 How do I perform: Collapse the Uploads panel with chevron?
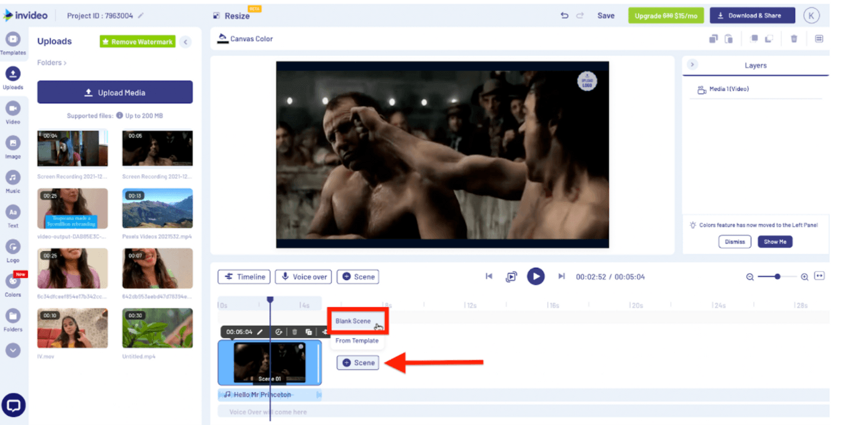185,42
